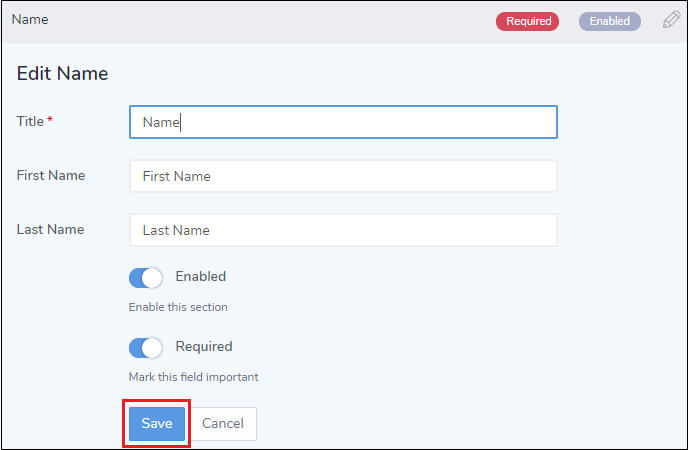Click the pencil edit icon in header
This screenshot has width=688, height=450.
point(671,20)
